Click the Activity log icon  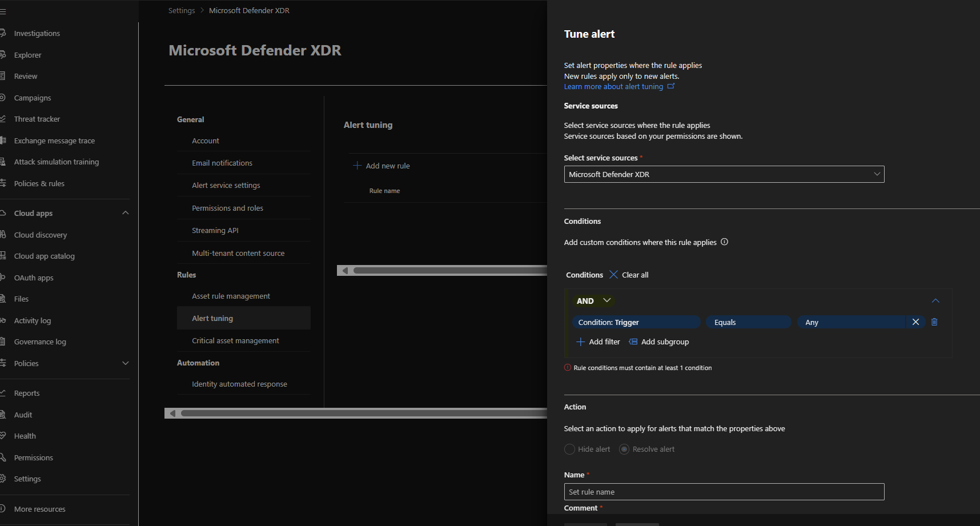pyautogui.click(x=2, y=320)
